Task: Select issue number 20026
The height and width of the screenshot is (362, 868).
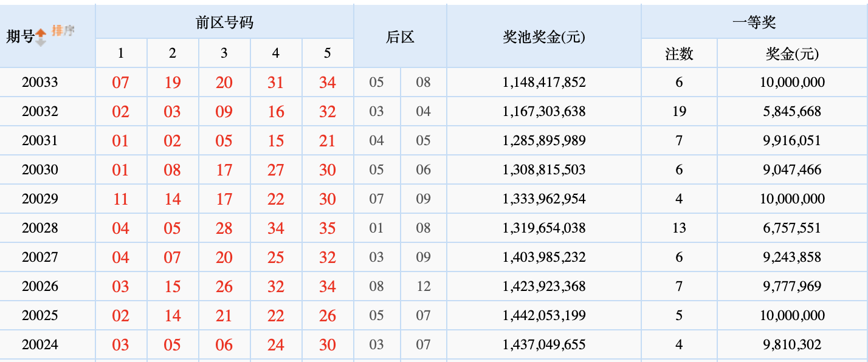Action: tap(40, 286)
